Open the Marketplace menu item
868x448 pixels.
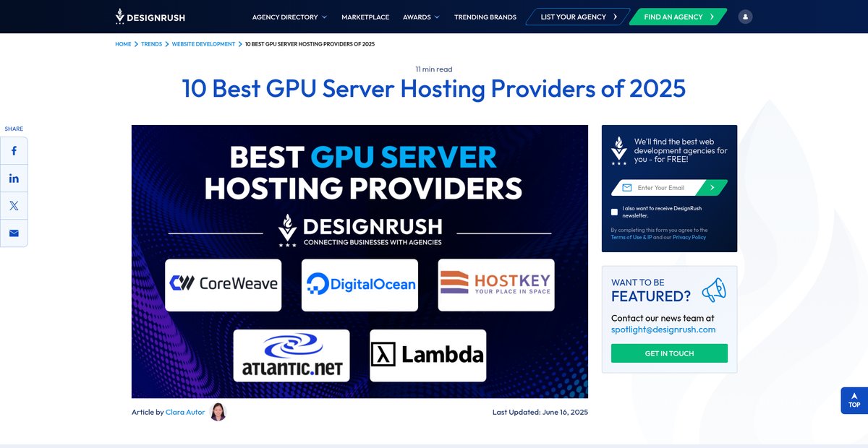365,17
